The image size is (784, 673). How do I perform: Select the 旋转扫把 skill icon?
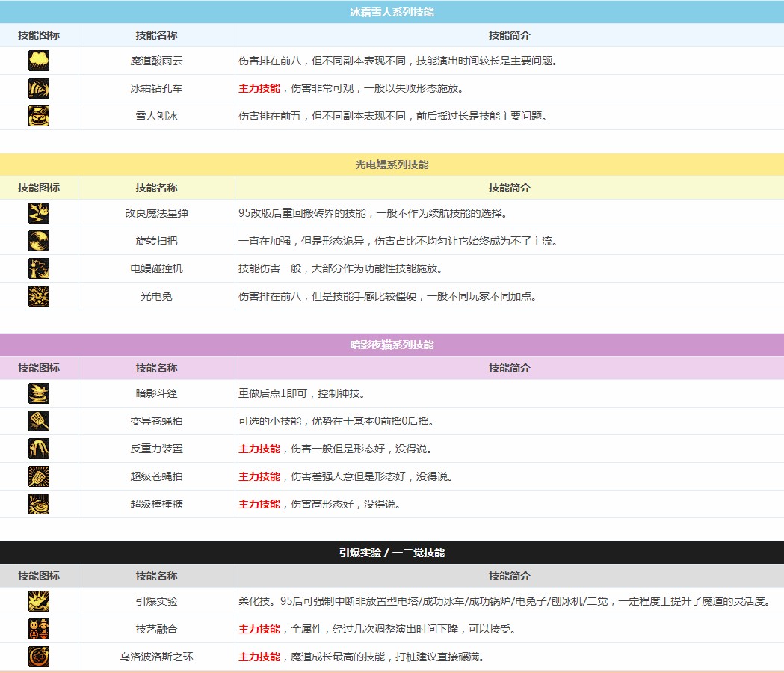click(39, 241)
